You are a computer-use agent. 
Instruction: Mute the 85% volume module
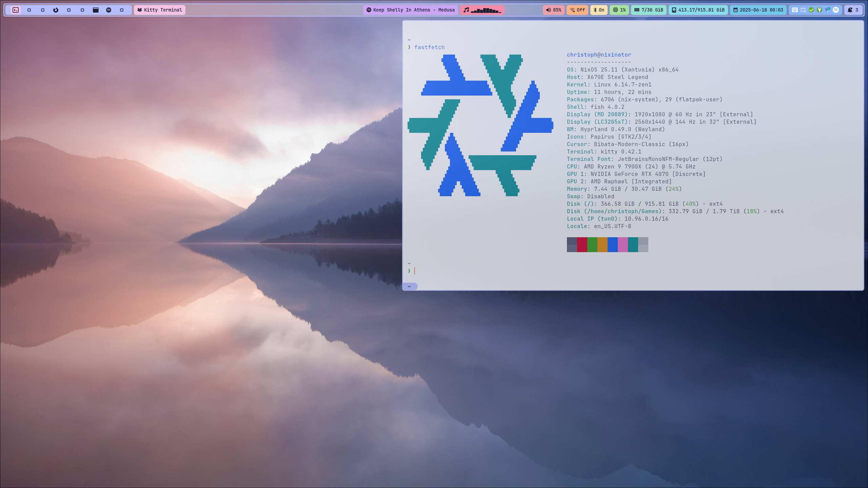(553, 10)
